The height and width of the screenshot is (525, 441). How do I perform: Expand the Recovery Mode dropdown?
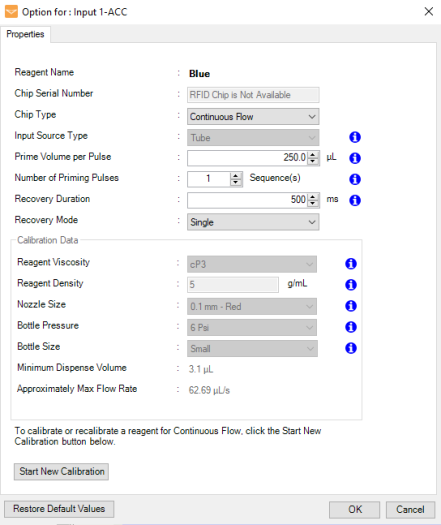tap(253, 222)
